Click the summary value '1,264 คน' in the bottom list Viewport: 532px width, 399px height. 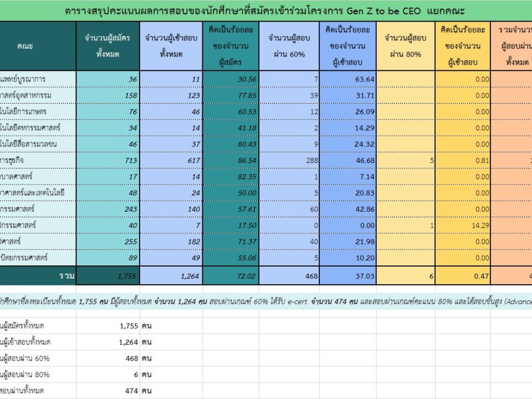click(135, 342)
